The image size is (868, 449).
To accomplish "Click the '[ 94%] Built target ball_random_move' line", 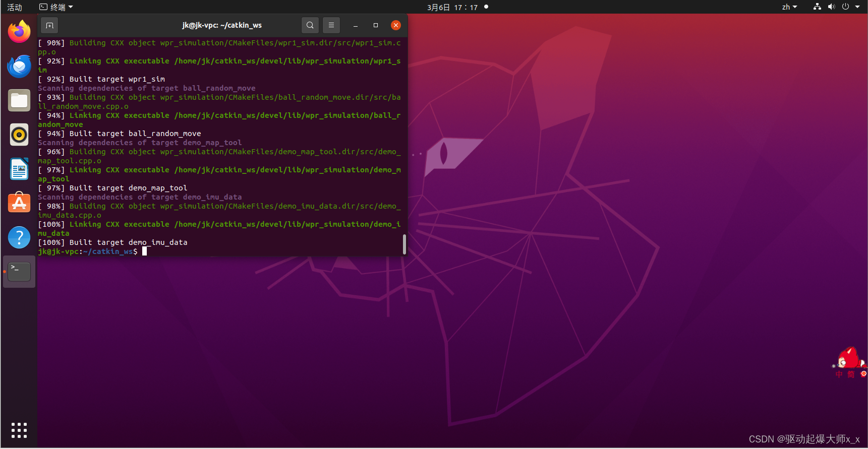I will (120, 134).
